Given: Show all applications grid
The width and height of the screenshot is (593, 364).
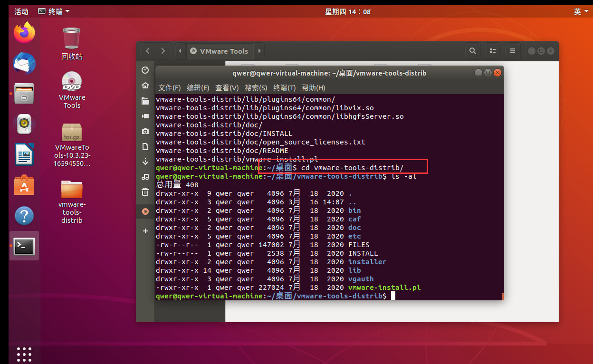Looking at the screenshot, I should point(24,354).
